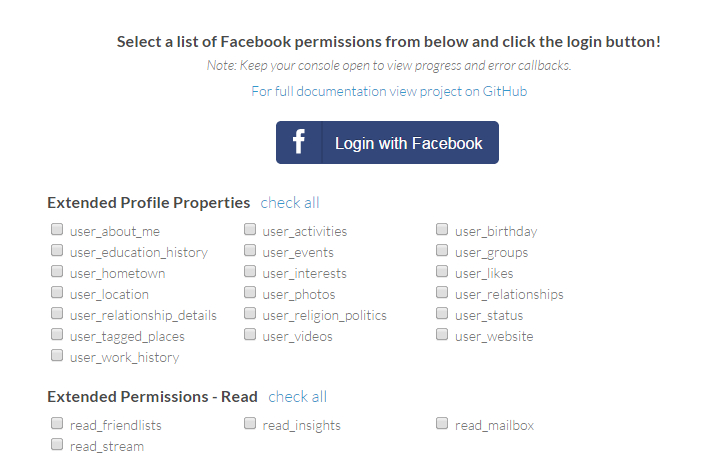
Task: Check the user_relationship_details box
Action: pyautogui.click(x=57, y=314)
